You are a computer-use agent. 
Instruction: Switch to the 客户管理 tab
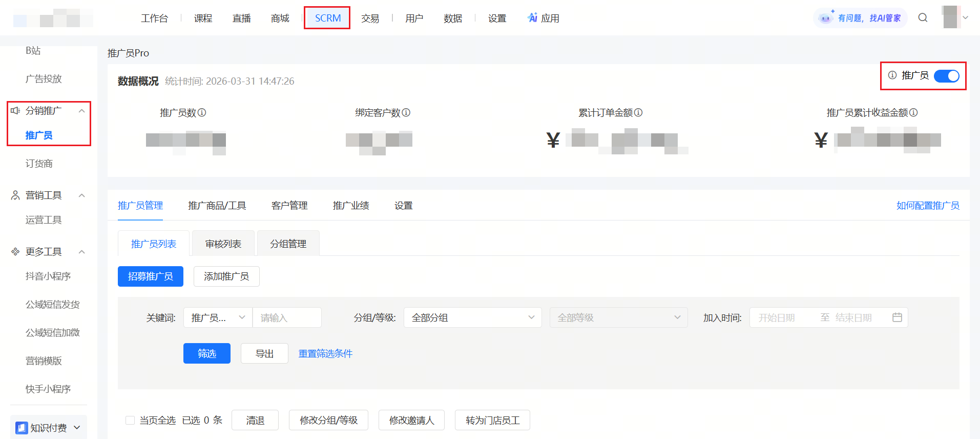(289, 206)
